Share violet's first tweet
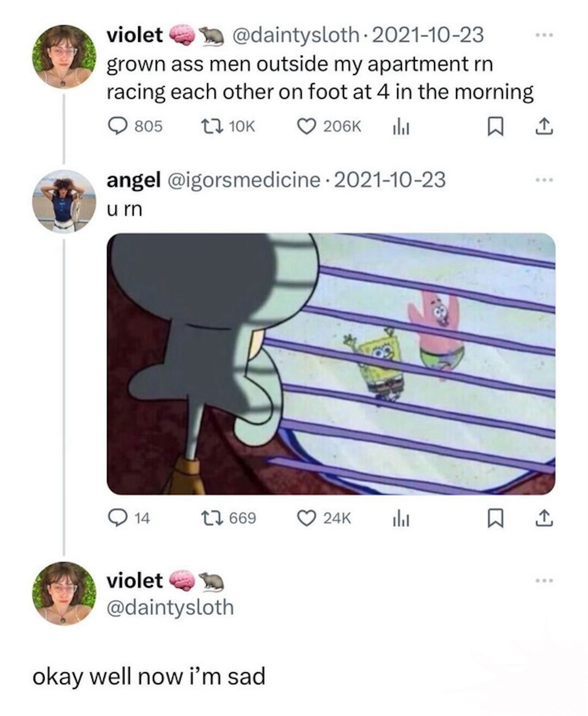 click(x=544, y=127)
